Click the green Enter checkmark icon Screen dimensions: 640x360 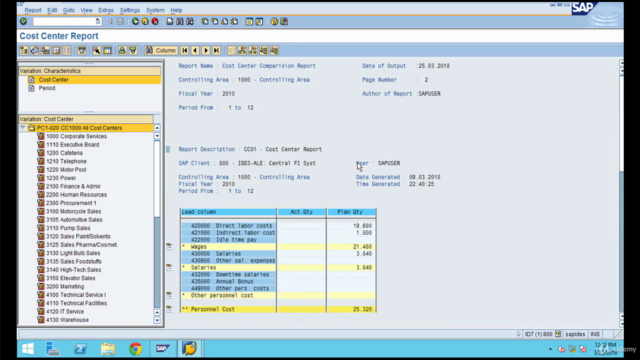pyautogui.click(x=23, y=21)
